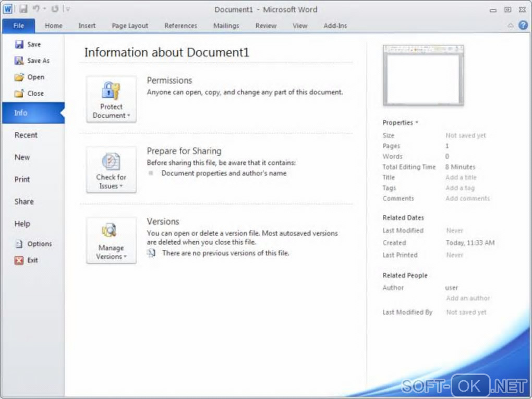Click the 'Information about Document1' heading
The height and width of the screenshot is (399, 532).
[166, 52]
